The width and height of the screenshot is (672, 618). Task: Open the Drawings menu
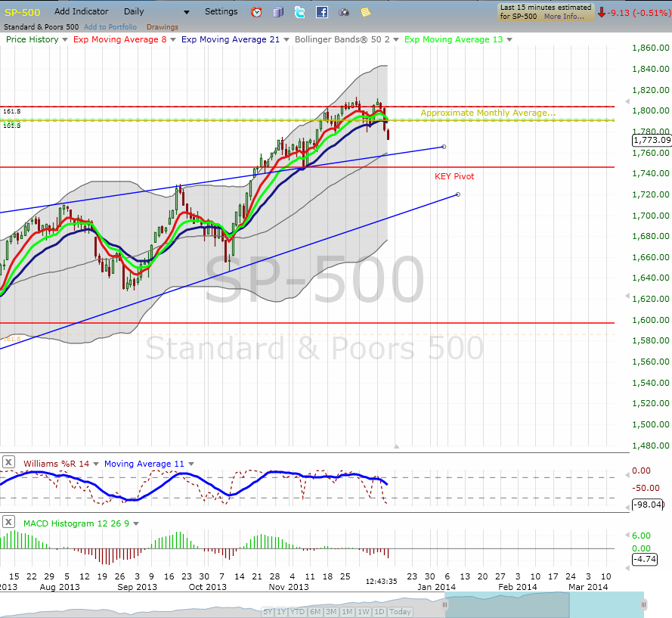(163, 27)
